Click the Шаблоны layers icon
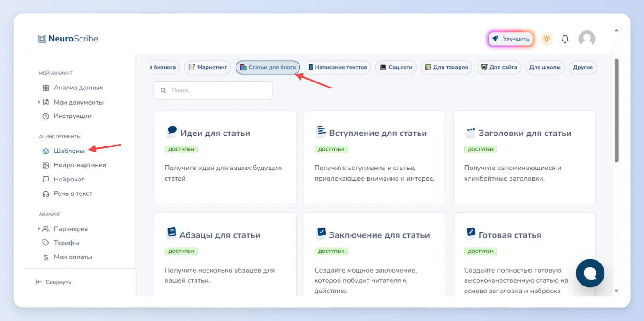This screenshot has height=321, width=644. 46,151
